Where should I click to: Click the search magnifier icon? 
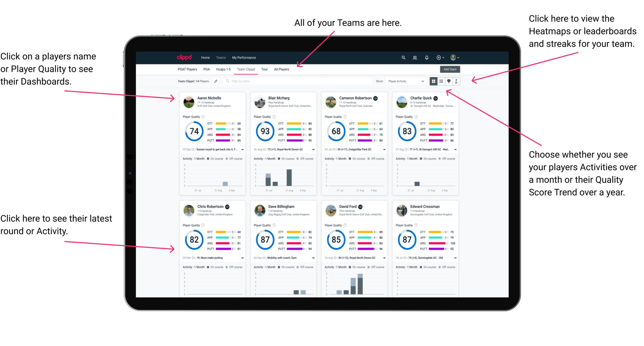pos(403,57)
